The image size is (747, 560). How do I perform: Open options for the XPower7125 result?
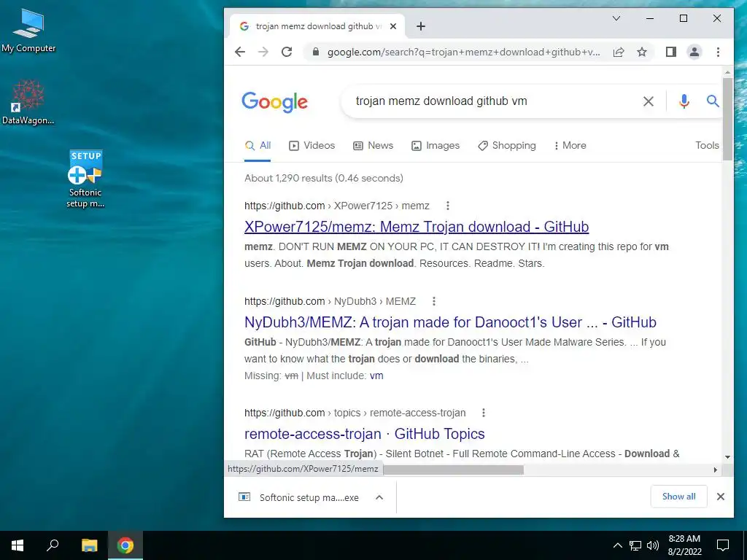(447, 206)
